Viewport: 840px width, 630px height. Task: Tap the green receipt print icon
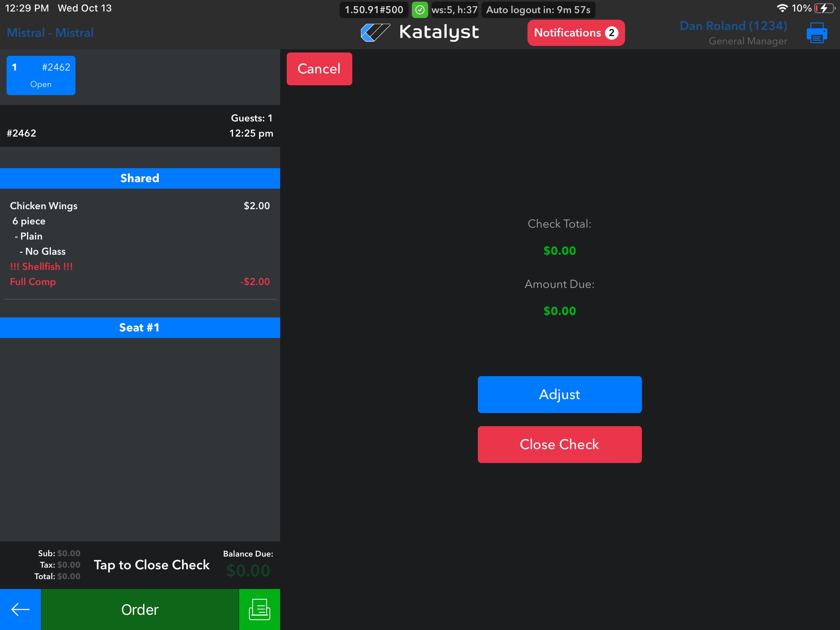point(259,609)
